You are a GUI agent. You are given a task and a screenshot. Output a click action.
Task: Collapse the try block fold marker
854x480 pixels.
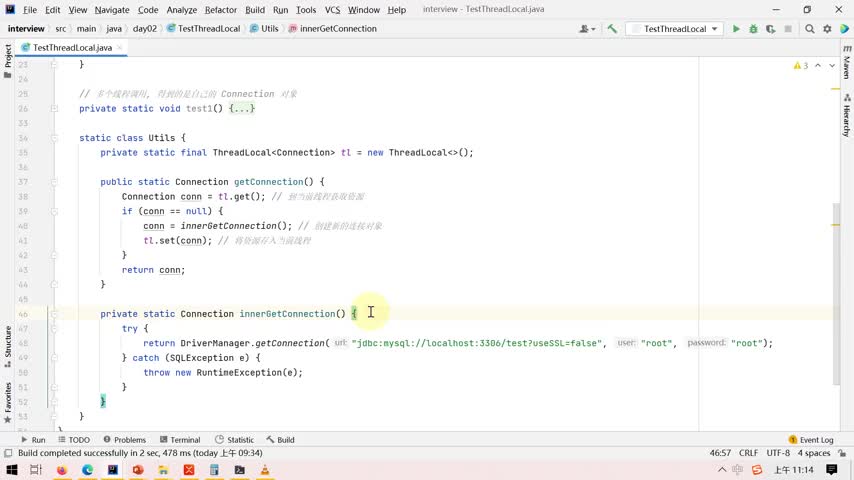53,329
